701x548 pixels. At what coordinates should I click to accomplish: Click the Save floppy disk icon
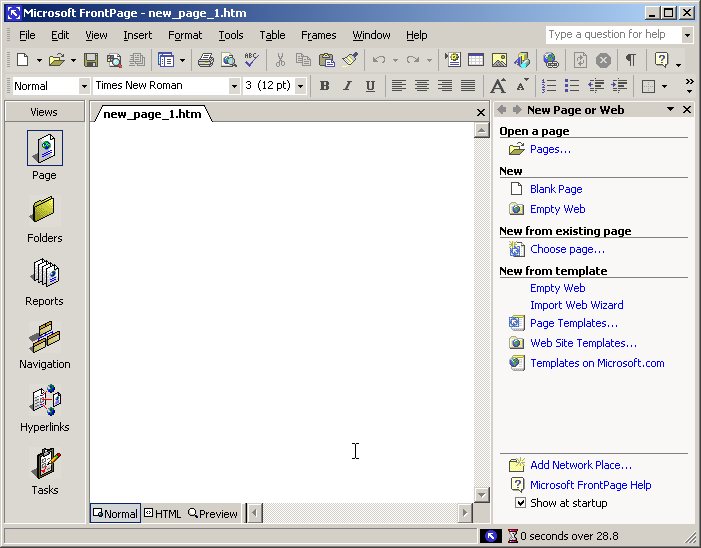pos(91,59)
